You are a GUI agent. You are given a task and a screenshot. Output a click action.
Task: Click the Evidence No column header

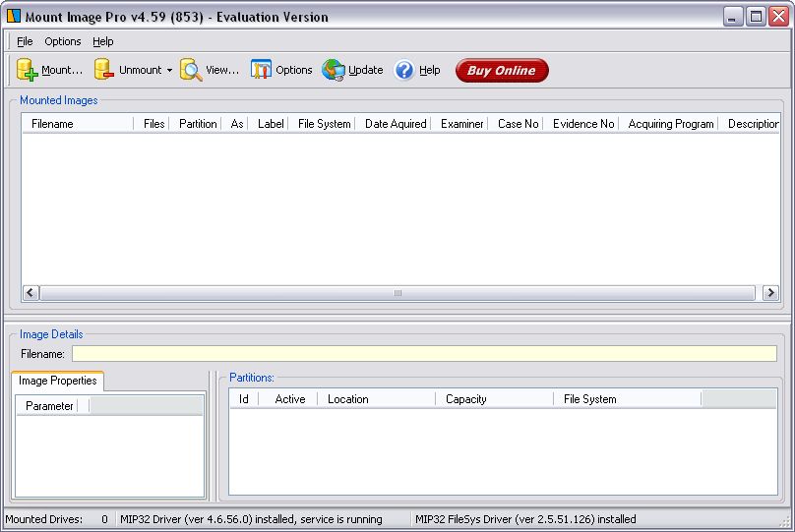pyautogui.click(x=581, y=124)
